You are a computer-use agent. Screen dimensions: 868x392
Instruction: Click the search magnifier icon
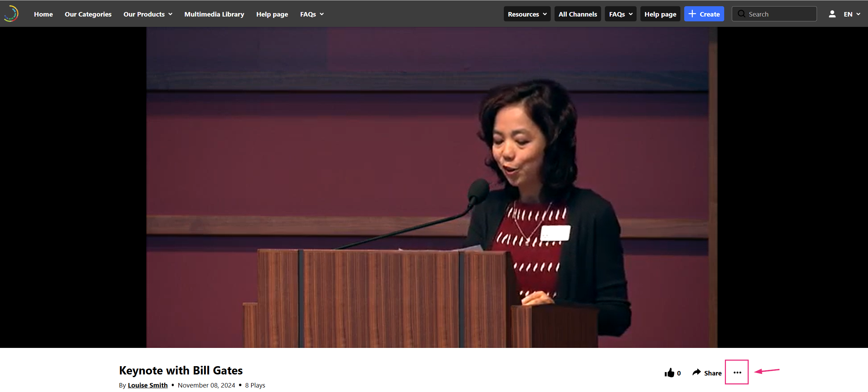coord(741,14)
